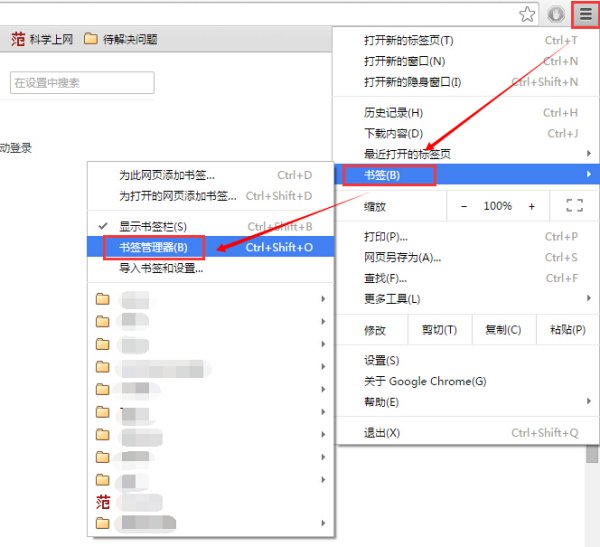The width and height of the screenshot is (600, 547).
Task: Click the extension icon beside the star
Action: point(556,14)
